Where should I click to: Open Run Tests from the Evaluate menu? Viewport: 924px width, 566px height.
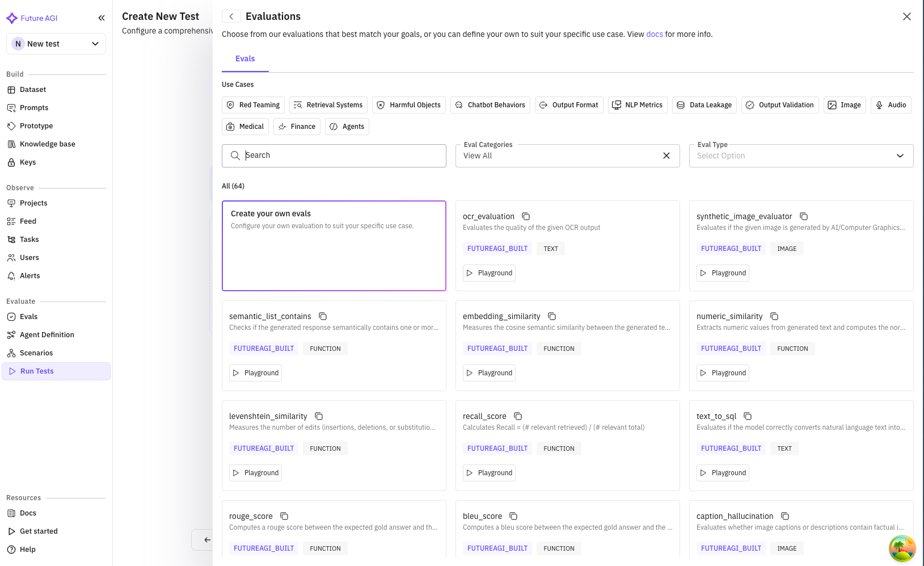(x=36, y=371)
